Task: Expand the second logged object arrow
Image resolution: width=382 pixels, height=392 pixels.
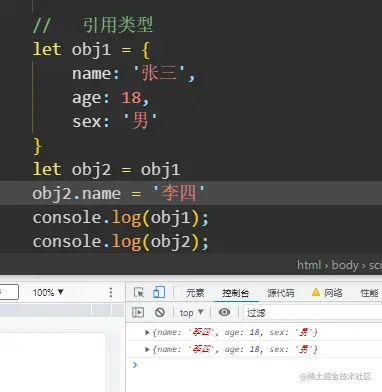Action: (147, 349)
